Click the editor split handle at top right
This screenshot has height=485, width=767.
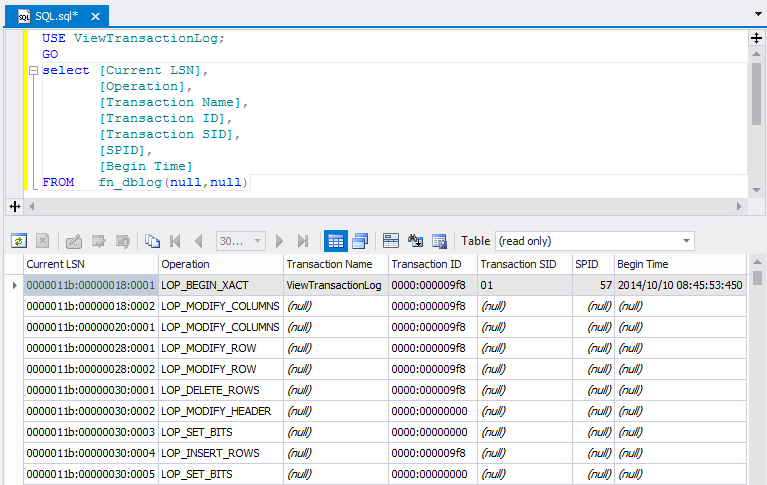pyautogui.click(x=756, y=38)
